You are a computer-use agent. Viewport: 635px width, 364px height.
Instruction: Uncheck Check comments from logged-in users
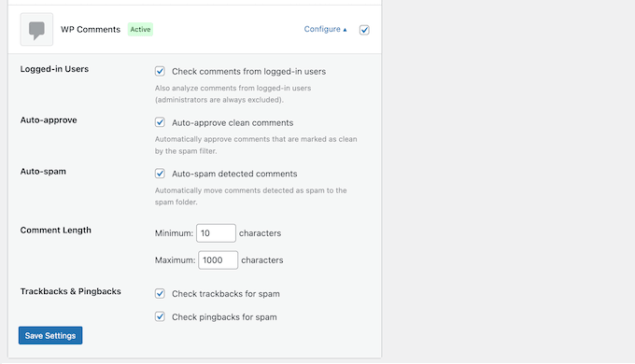tap(160, 71)
